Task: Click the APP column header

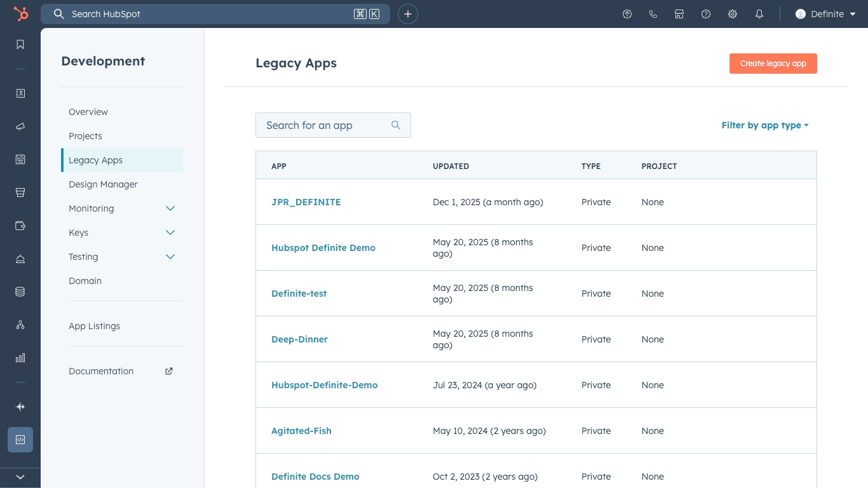Action: click(278, 166)
